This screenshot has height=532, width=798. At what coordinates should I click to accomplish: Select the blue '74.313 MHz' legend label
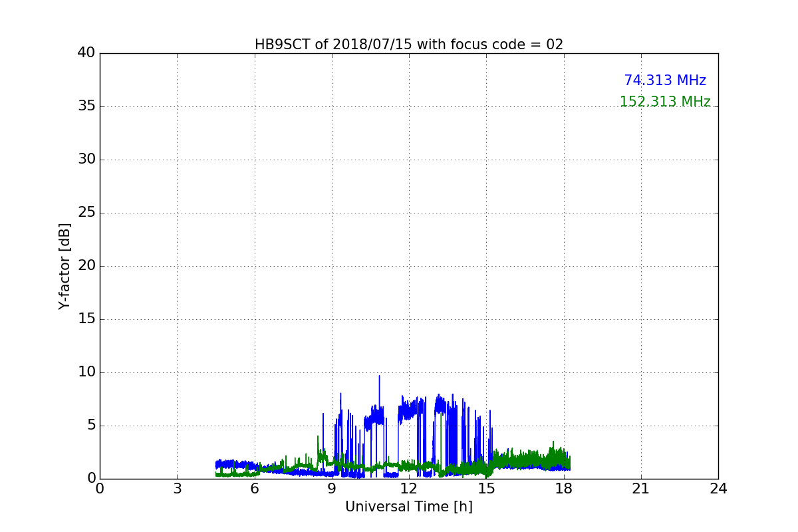(x=665, y=80)
